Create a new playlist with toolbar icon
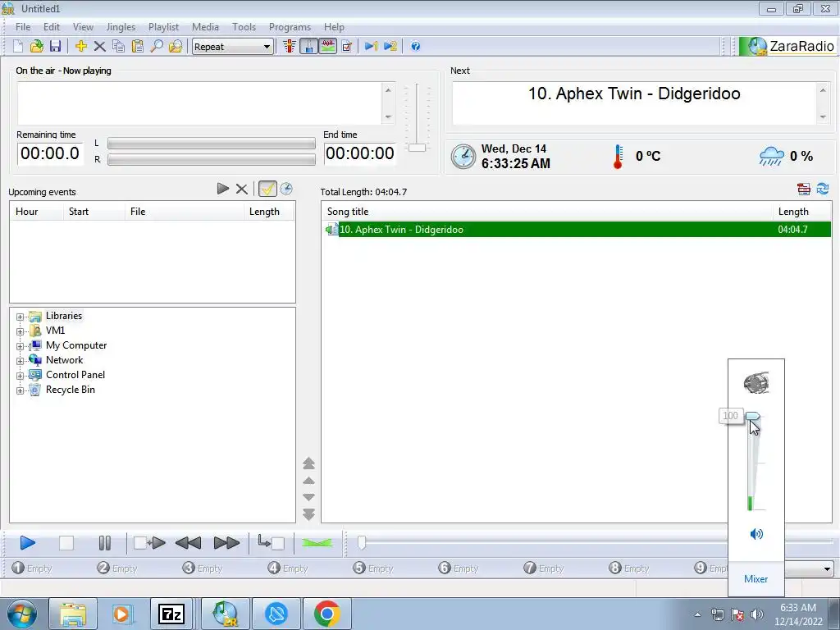840x630 pixels. tap(18, 47)
